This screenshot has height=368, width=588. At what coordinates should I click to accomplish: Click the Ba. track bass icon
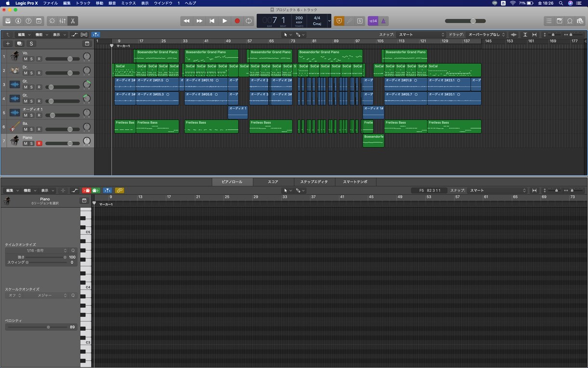point(15,126)
